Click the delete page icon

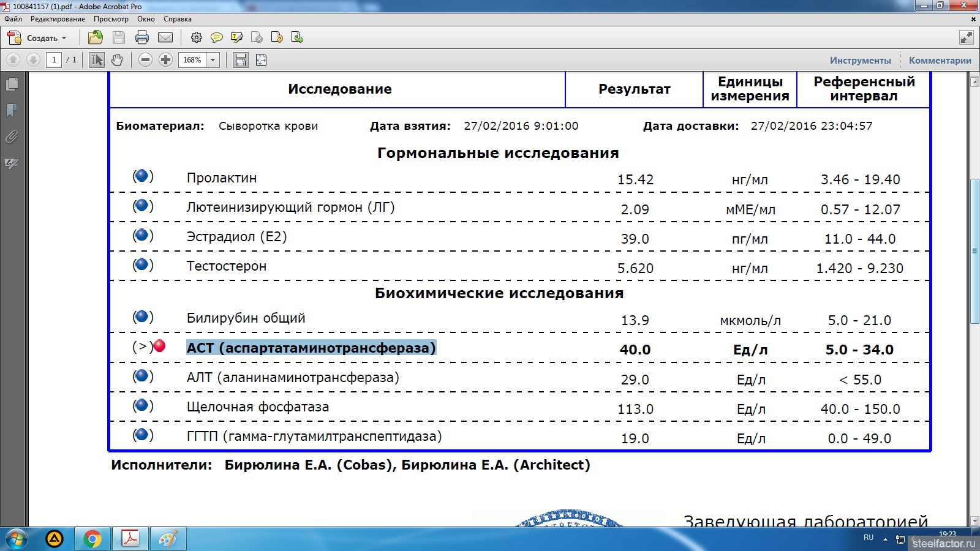pyautogui.click(x=257, y=38)
